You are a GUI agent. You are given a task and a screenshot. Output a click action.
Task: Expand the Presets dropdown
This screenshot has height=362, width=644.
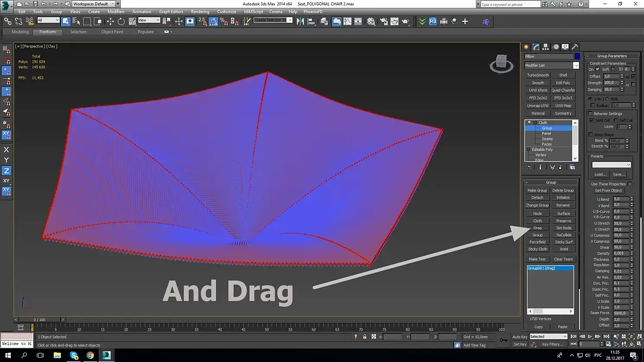pos(611,165)
